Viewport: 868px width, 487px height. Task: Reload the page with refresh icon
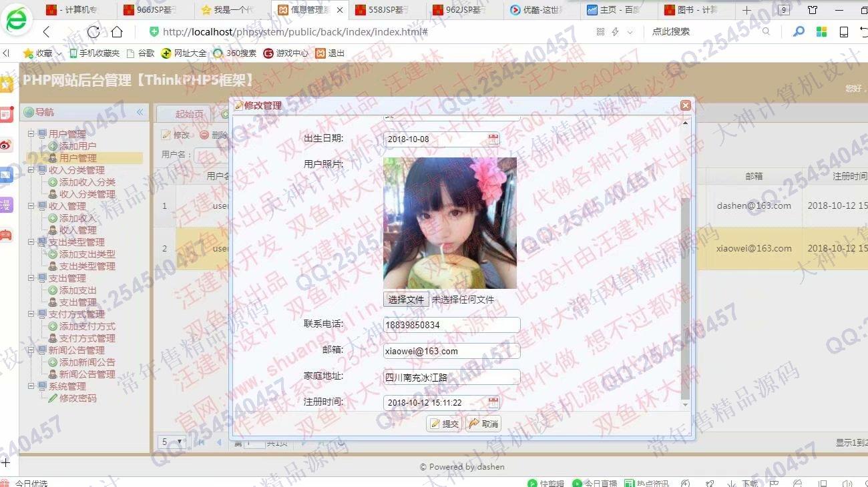[x=93, y=32]
